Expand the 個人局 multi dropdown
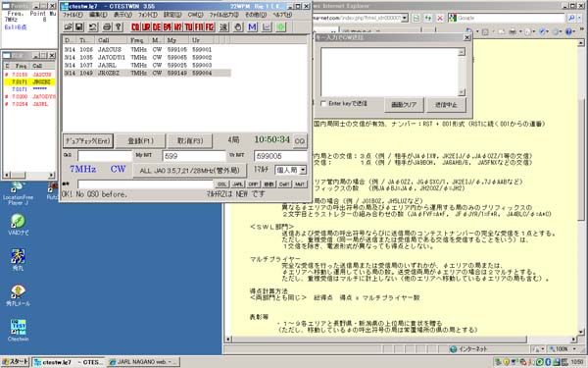The width and height of the screenshot is (588, 368). (x=303, y=170)
